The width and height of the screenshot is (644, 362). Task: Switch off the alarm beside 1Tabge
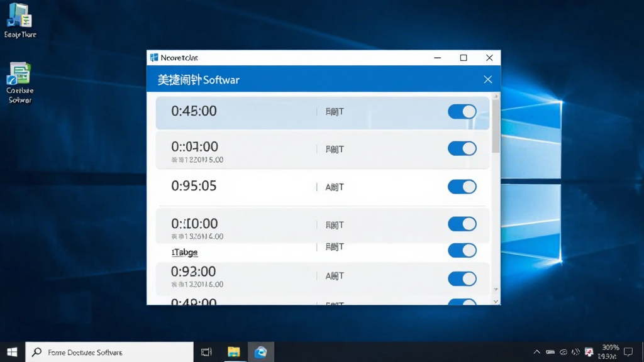click(x=462, y=250)
